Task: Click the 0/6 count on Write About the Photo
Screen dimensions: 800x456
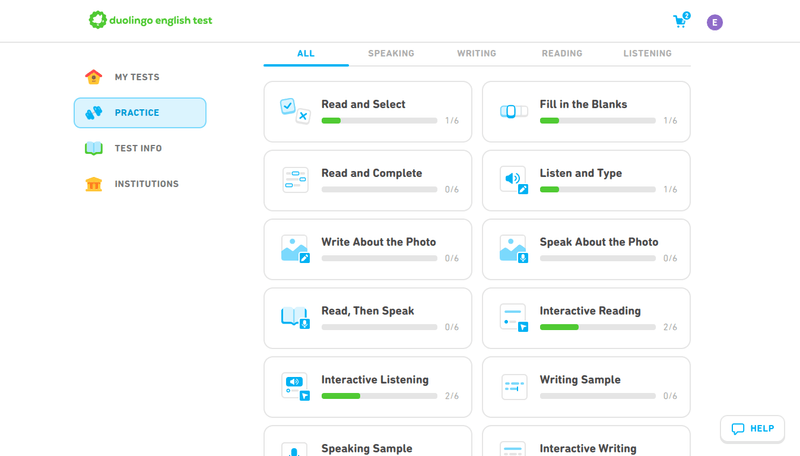Action: pos(452,259)
